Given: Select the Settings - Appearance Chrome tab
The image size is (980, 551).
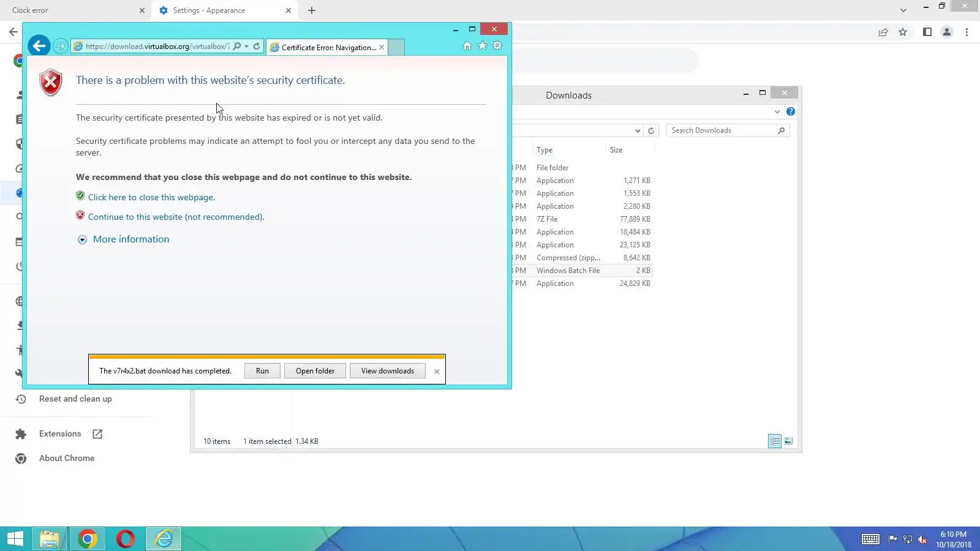Looking at the screenshot, I should pos(224,10).
